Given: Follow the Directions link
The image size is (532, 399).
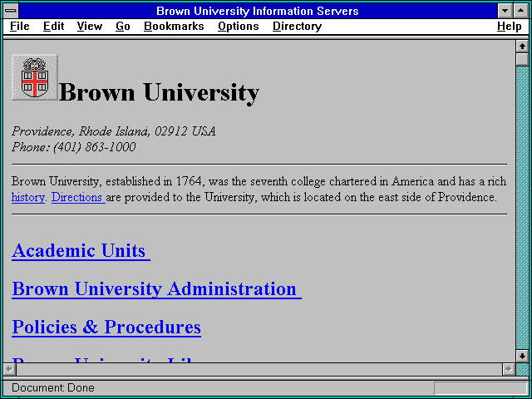Looking at the screenshot, I should pyautogui.click(x=78, y=197).
